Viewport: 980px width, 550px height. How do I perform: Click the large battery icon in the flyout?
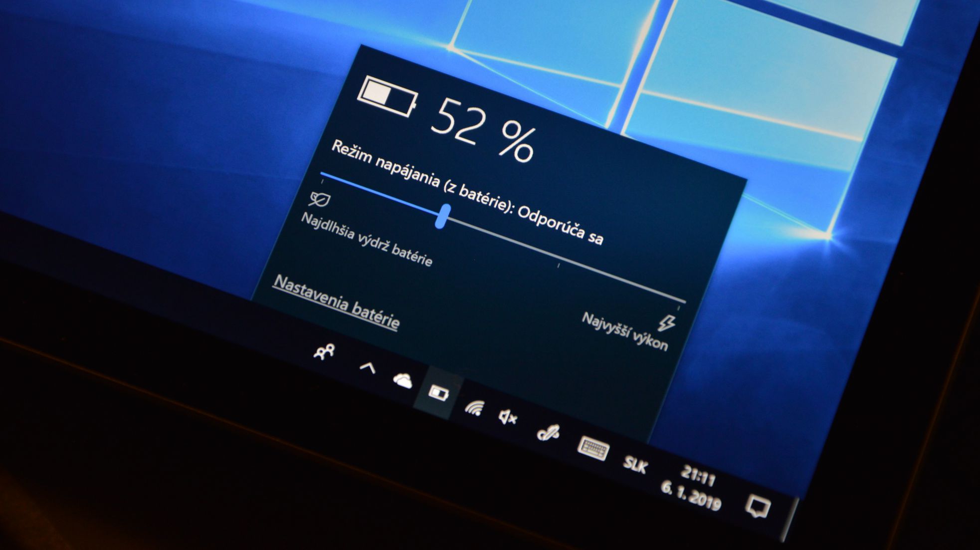click(388, 96)
